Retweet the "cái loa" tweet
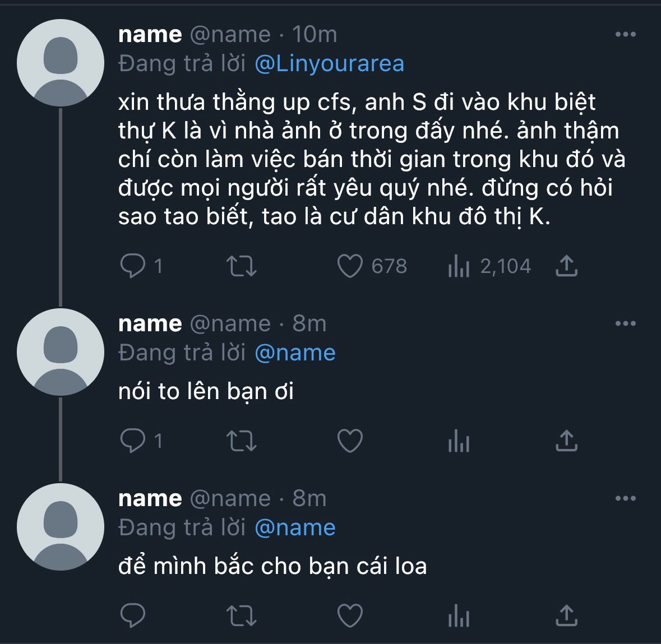The height and width of the screenshot is (644, 661). [242, 616]
